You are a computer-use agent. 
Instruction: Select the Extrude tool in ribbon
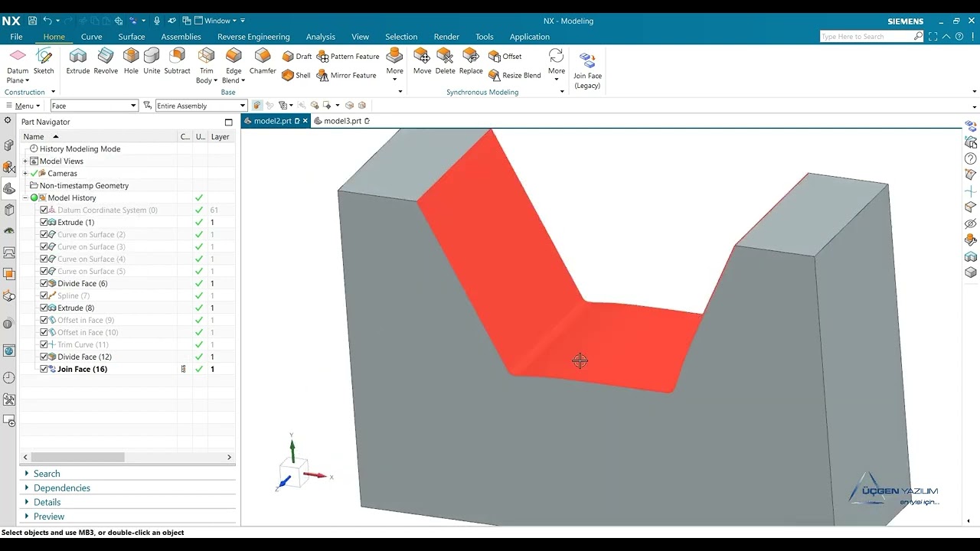[x=78, y=61]
